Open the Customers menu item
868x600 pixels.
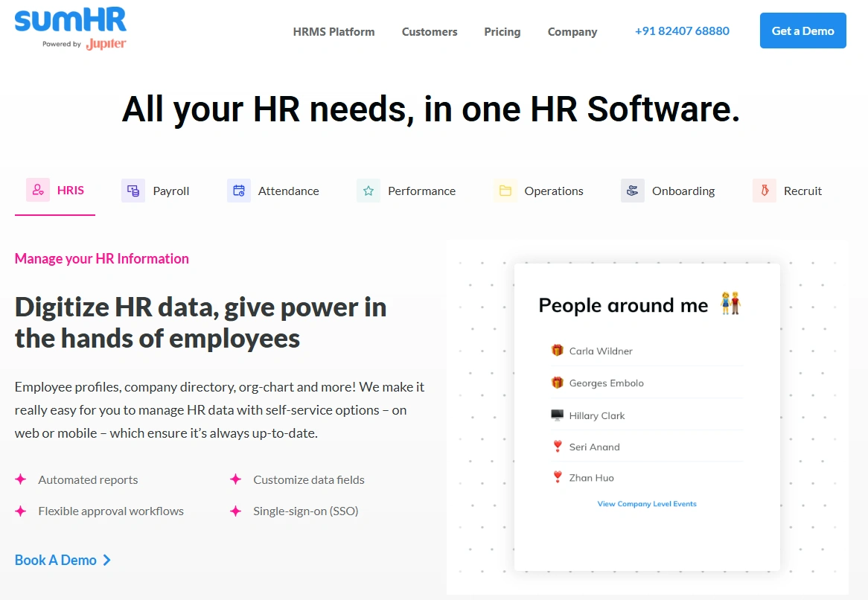point(430,31)
